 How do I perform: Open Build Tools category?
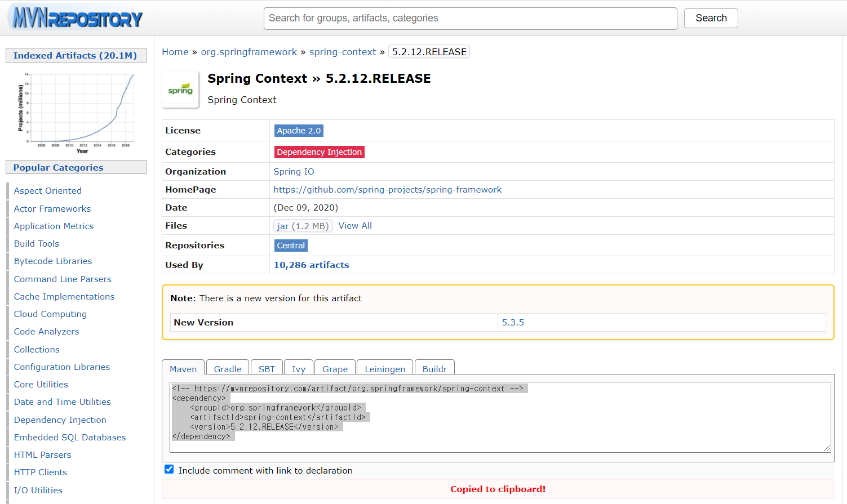(x=37, y=244)
